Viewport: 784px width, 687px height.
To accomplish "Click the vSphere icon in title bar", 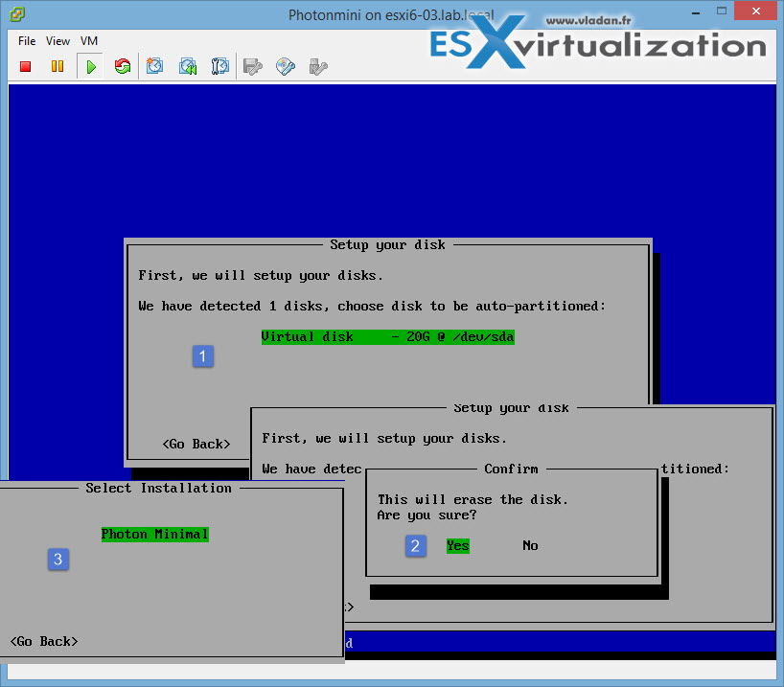I will (x=16, y=16).
